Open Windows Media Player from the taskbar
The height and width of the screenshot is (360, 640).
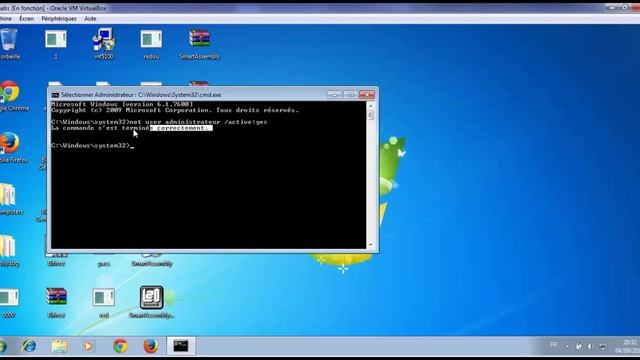point(89,346)
